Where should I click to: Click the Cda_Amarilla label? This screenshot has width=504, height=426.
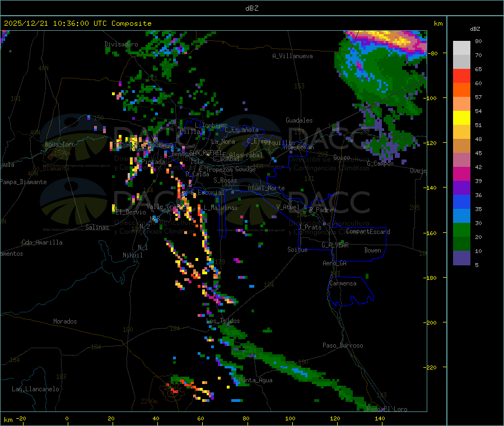click(x=42, y=242)
